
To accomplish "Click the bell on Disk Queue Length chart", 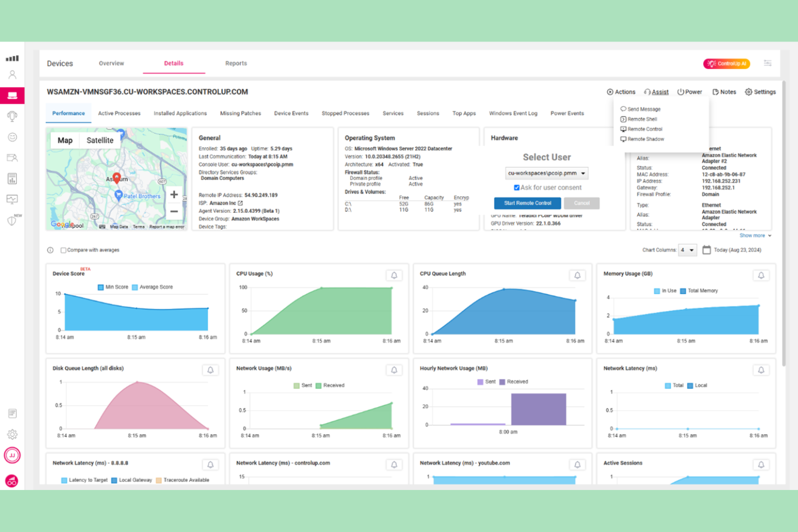I will click(210, 370).
